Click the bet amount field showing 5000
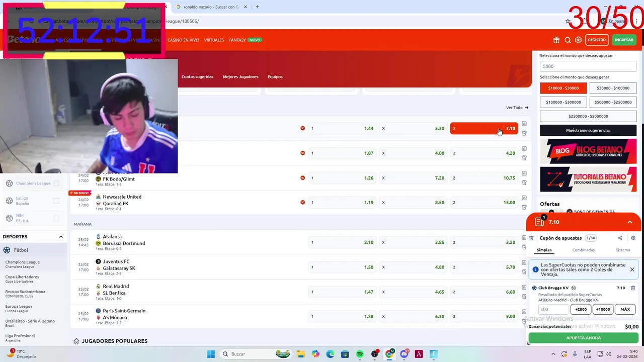The width and height of the screenshot is (644, 362). click(588, 66)
